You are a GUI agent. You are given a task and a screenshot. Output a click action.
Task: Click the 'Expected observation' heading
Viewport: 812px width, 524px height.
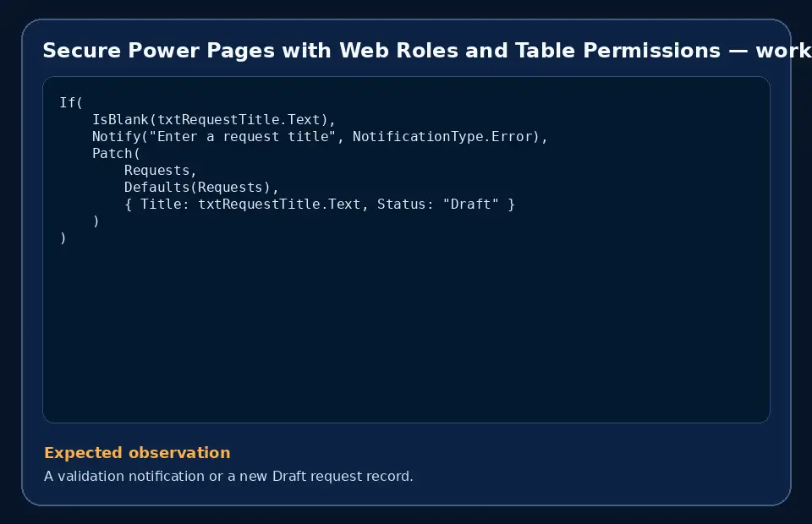pos(137,453)
